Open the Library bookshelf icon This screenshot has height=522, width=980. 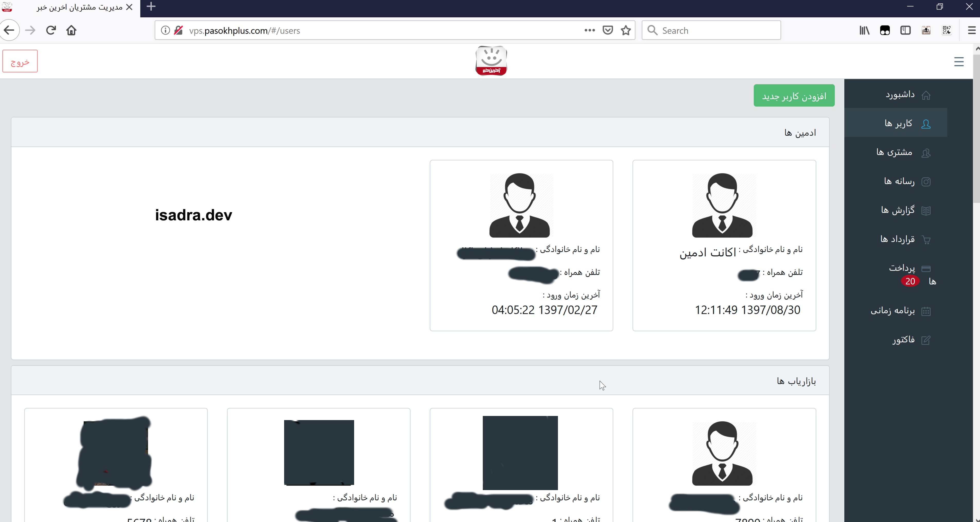[864, 30]
